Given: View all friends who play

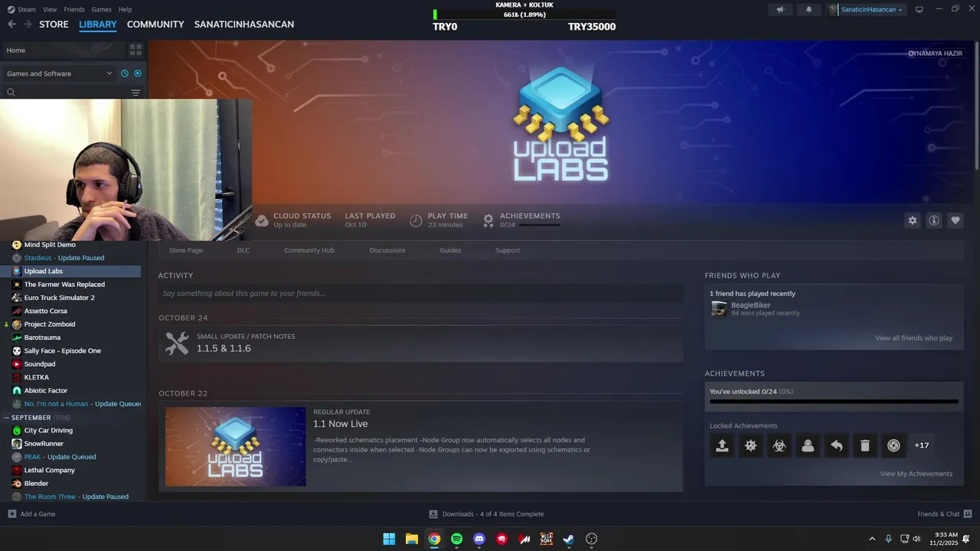Looking at the screenshot, I should click(913, 338).
